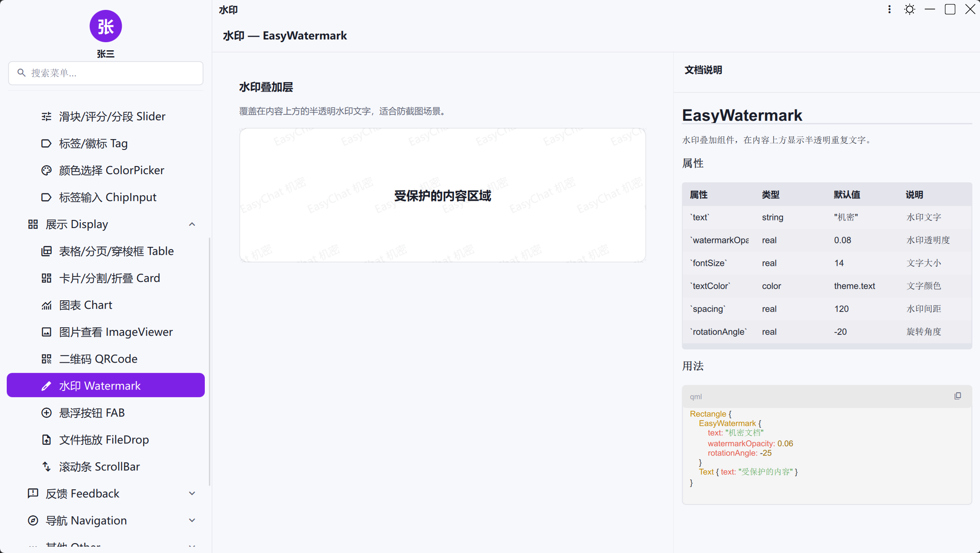Click the username 张三

coord(106,54)
